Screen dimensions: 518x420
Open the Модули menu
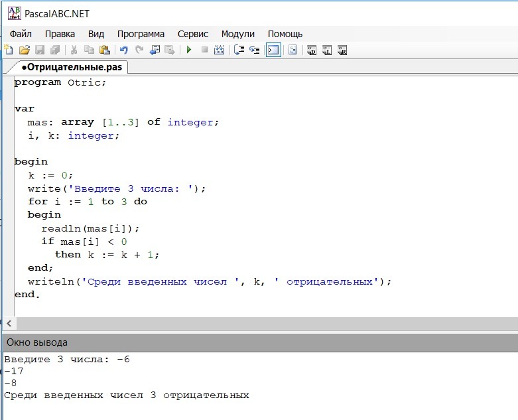[x=238, y=34]
